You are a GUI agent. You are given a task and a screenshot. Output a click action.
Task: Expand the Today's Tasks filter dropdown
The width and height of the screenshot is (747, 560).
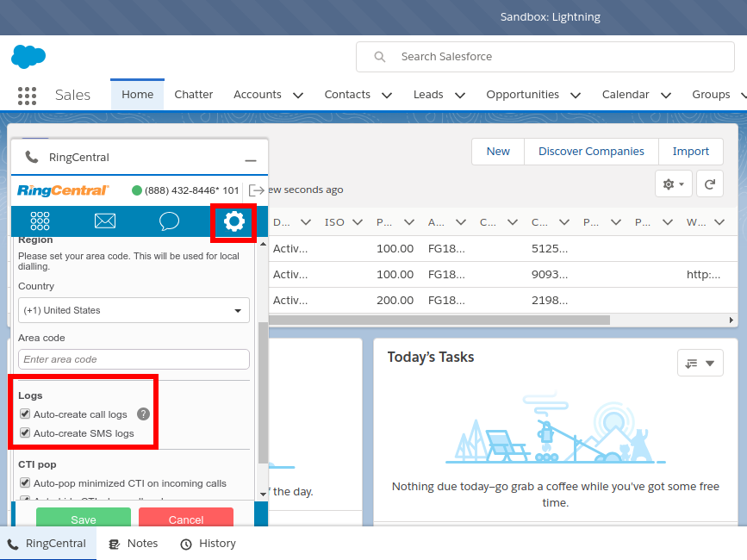700,364
